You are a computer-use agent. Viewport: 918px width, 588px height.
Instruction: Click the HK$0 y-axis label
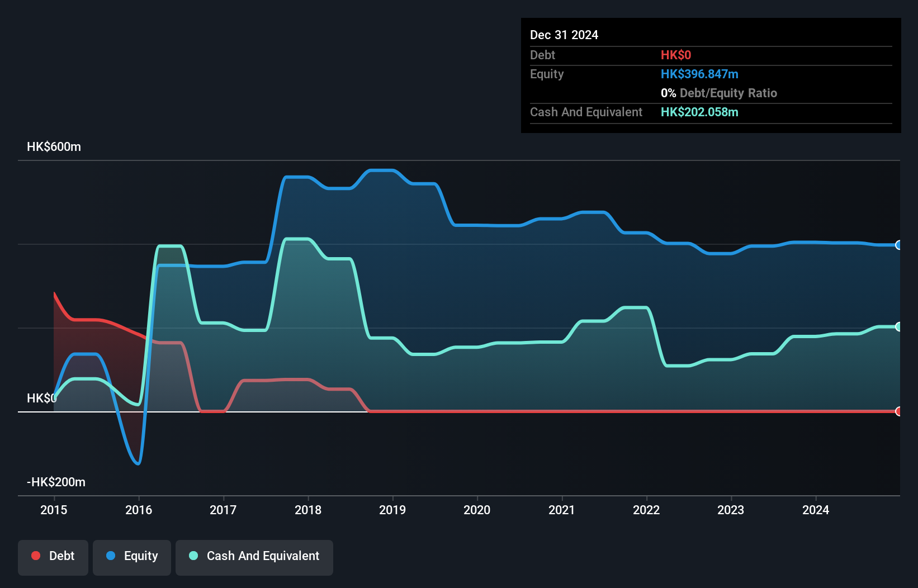click(x=42, y=399)
